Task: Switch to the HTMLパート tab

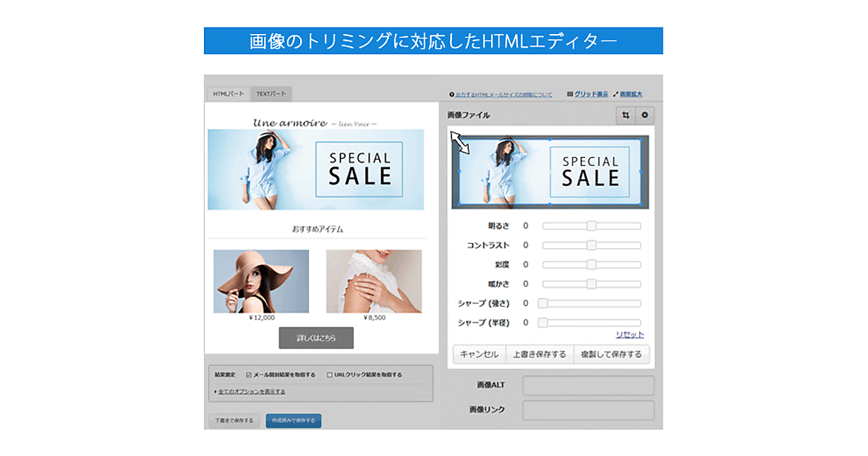Action: click(x=229, y=94)
